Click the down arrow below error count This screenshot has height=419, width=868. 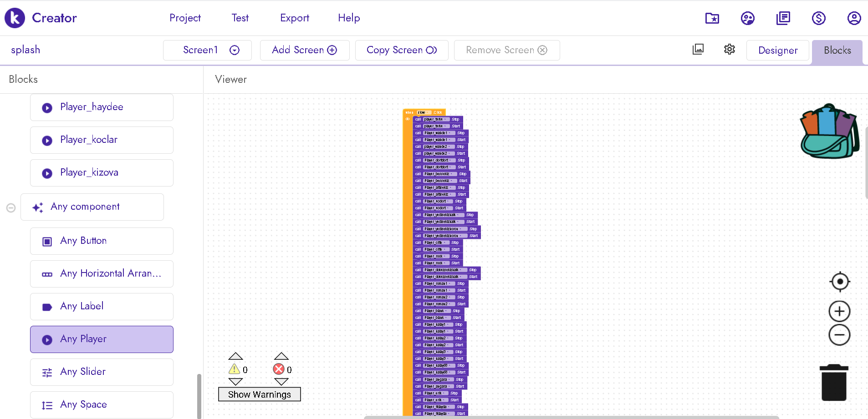[281, 382]
